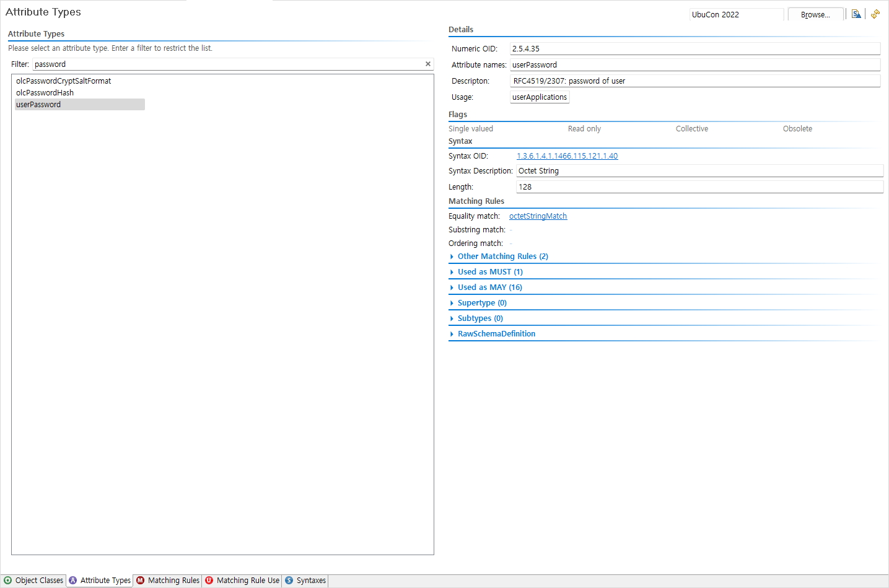
Task: Expand the Subtypes (0) section
Action: (x=480, y=318)
